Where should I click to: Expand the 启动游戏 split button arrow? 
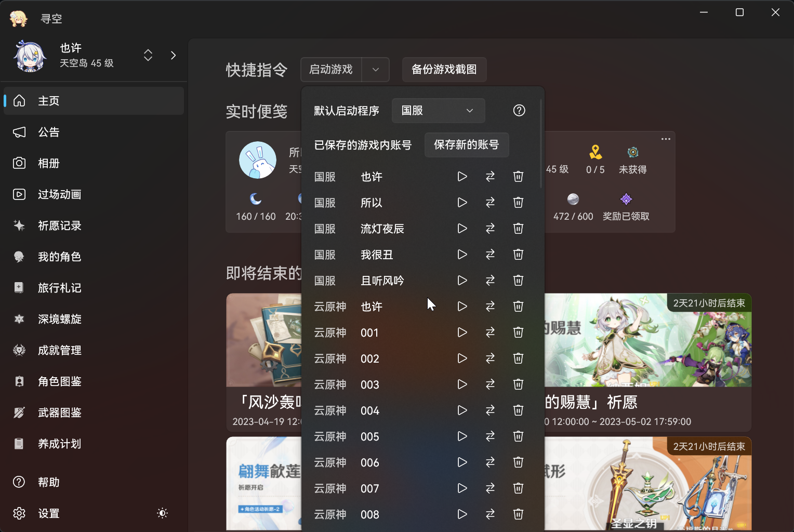tap(376, 70)
